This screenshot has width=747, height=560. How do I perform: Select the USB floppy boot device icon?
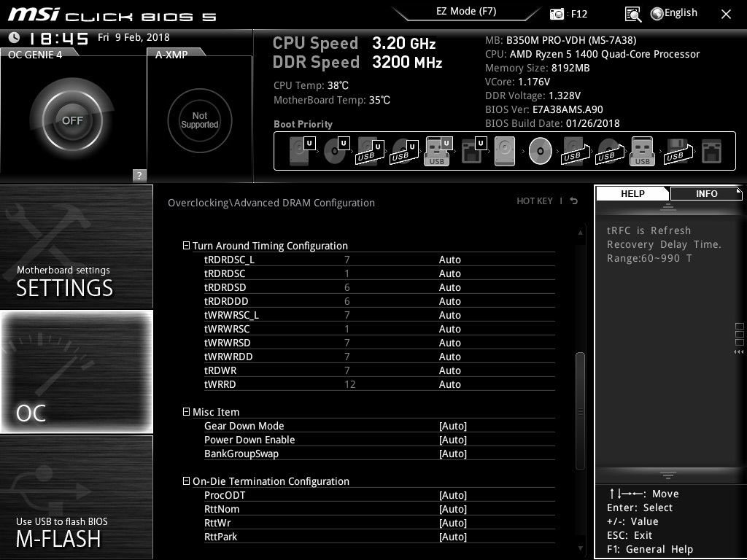click(x=678, y=152)
